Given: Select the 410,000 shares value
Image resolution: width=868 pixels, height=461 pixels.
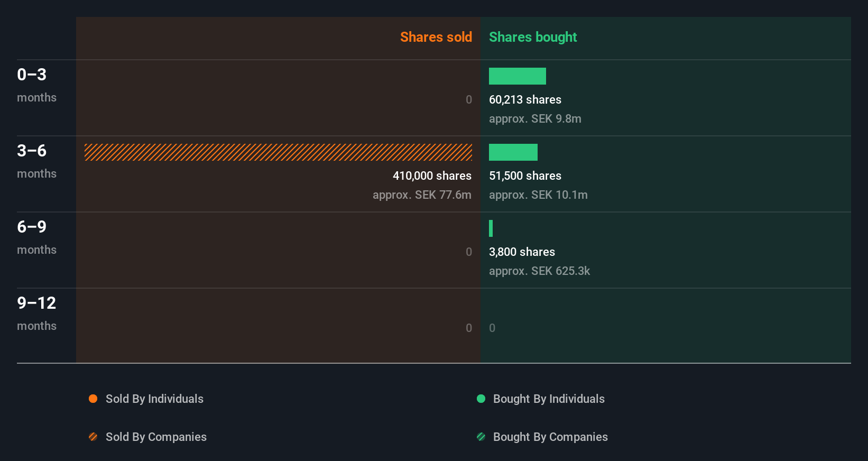Looking at the screenshot, I should (x=432, y=176).
